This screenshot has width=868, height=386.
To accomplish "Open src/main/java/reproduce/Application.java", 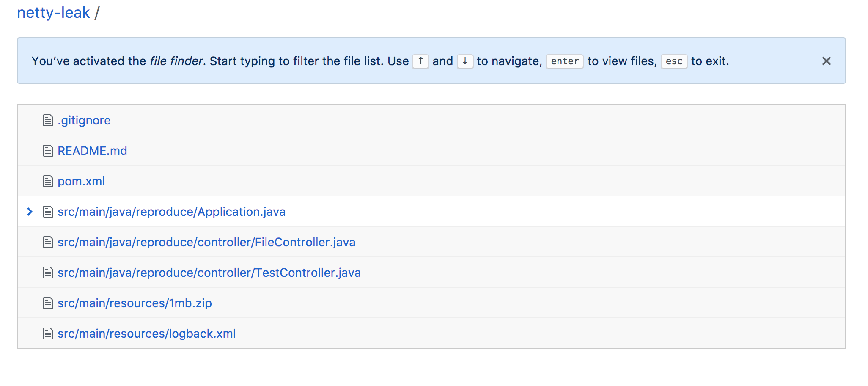I will pos(171,211).
